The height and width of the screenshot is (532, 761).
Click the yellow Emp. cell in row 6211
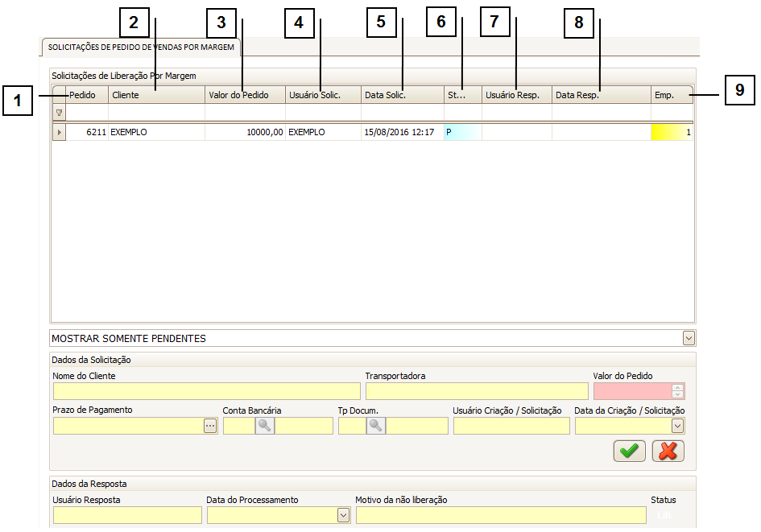pos(671,132)
